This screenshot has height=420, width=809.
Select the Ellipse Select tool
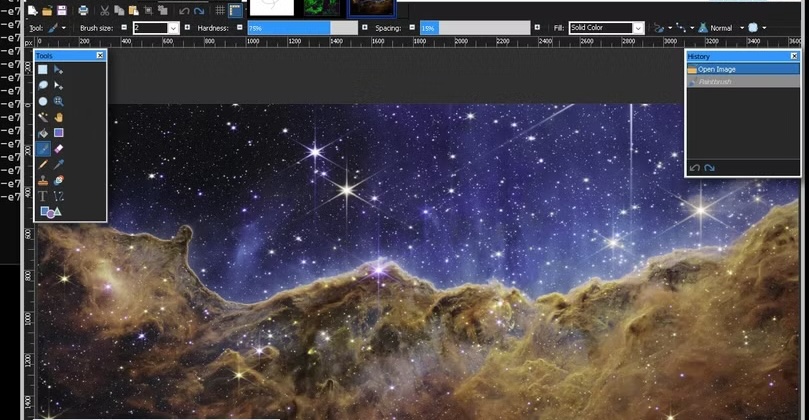click(x=43, y=102)
